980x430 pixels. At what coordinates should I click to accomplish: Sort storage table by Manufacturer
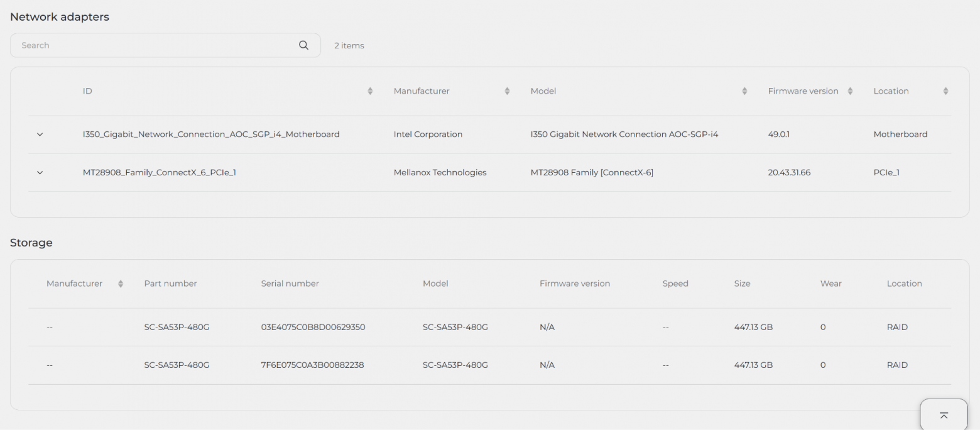pos(121,284)
